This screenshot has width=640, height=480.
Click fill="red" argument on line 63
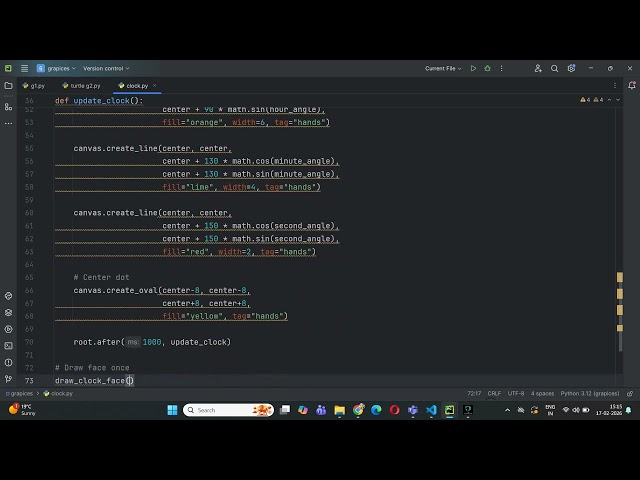pos(186,252)
